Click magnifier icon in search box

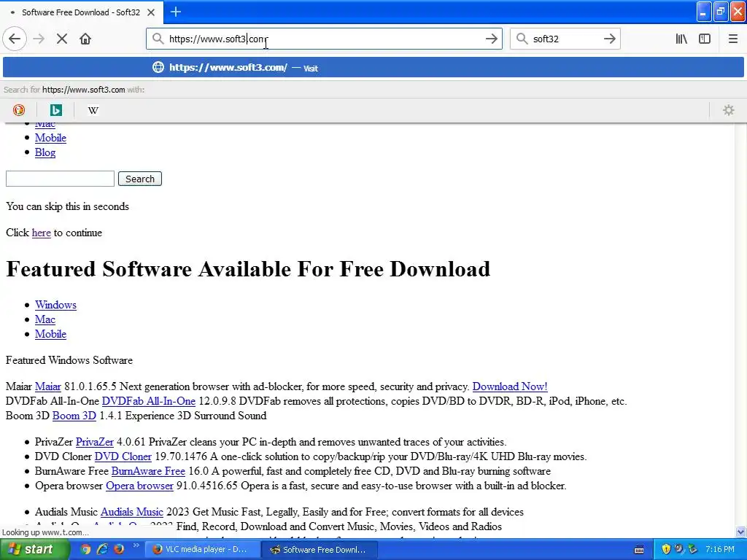pos(522,39)
